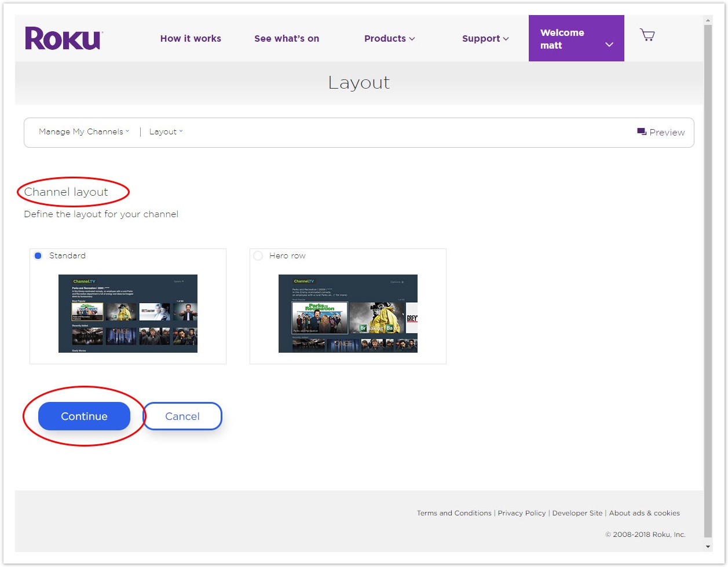Open About ads & cookies link
The image size is (728, 567).
(x=645, y=513)
